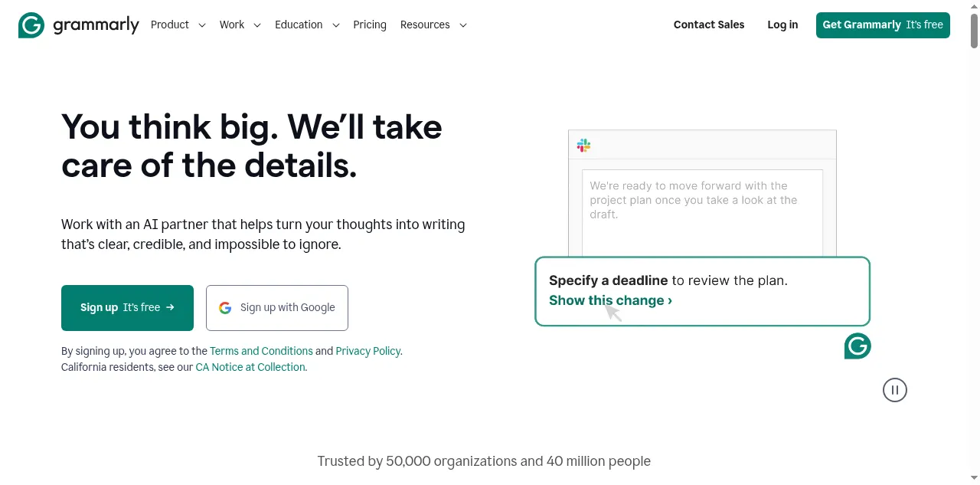
Task: Open the Privacy Policy link
Action: click(367, 351)
